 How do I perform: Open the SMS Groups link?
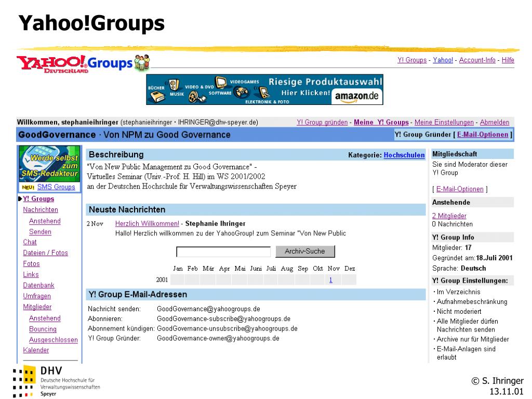click(x=56, y=187)
